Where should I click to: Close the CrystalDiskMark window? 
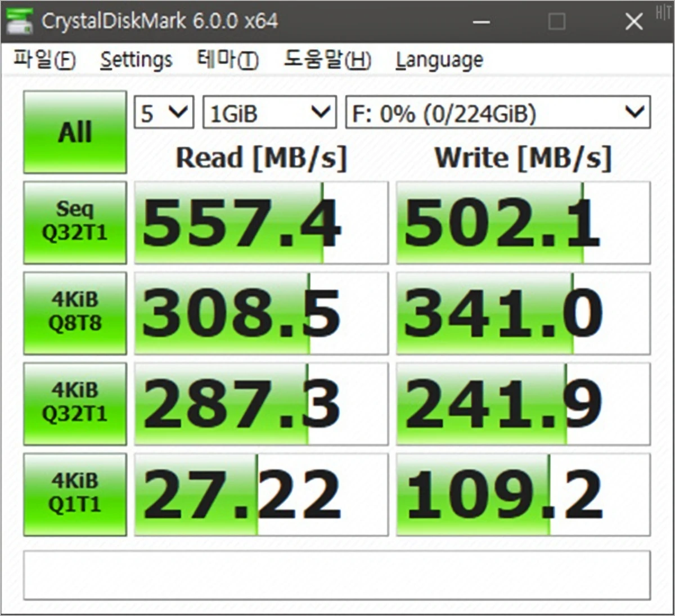point(634,22)
